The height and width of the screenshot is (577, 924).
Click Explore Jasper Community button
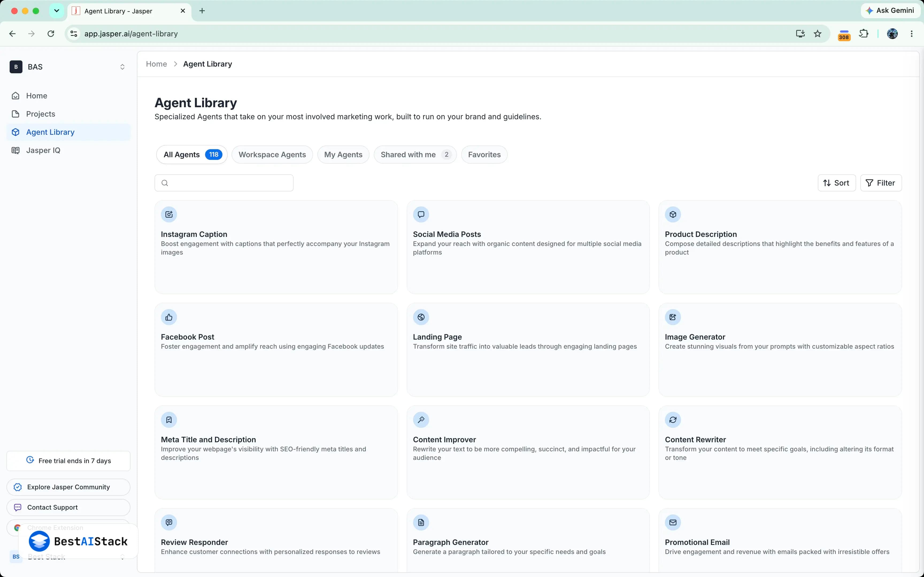[69, 487]
